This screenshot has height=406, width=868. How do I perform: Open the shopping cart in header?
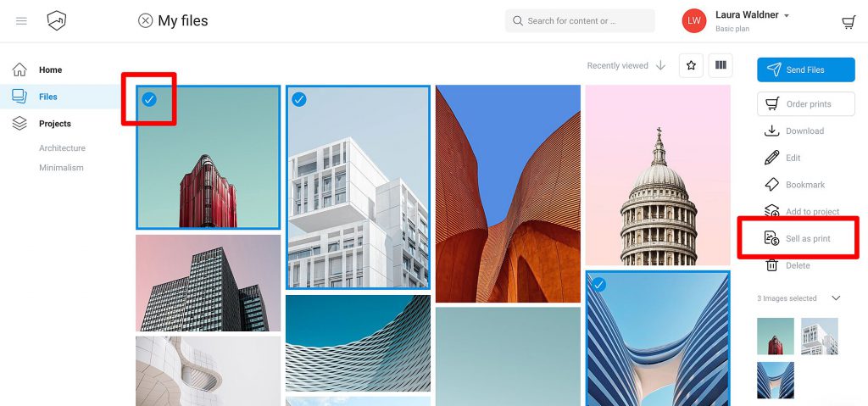(848, 21)
